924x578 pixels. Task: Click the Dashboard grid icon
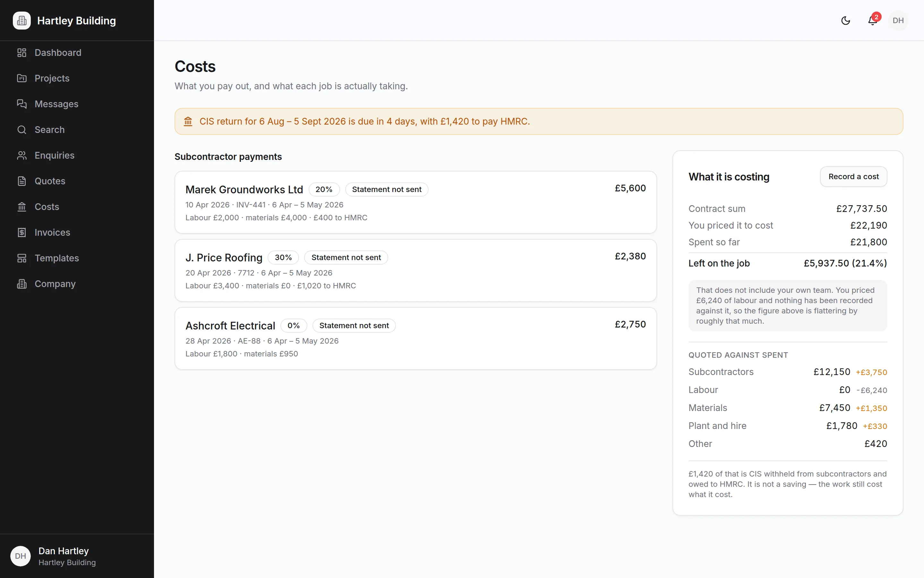click(x=22, y=53)
